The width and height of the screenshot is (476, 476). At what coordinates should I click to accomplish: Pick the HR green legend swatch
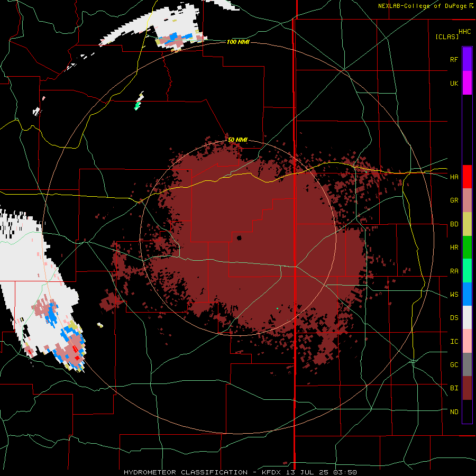point(467,247)
